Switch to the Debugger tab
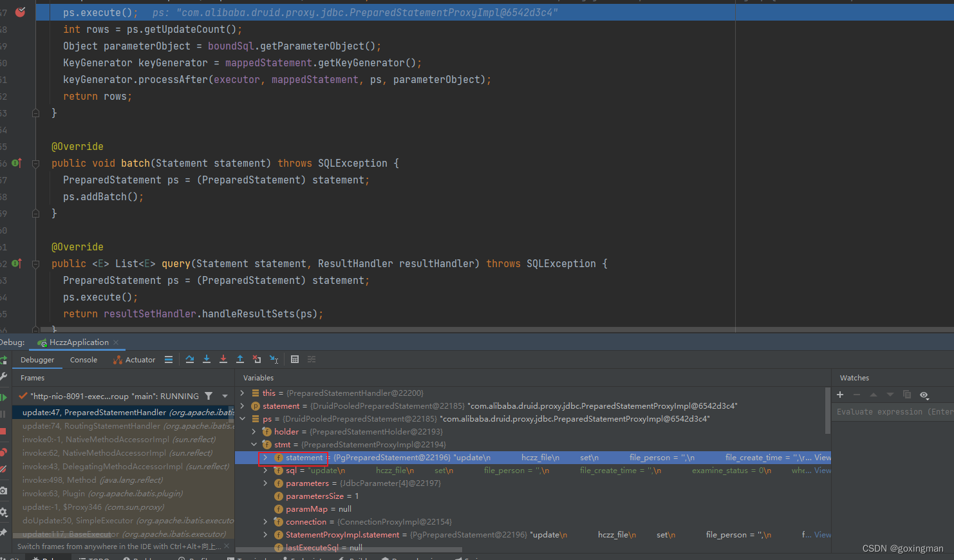Screen dimensions: 954x560 click(37, 360)
